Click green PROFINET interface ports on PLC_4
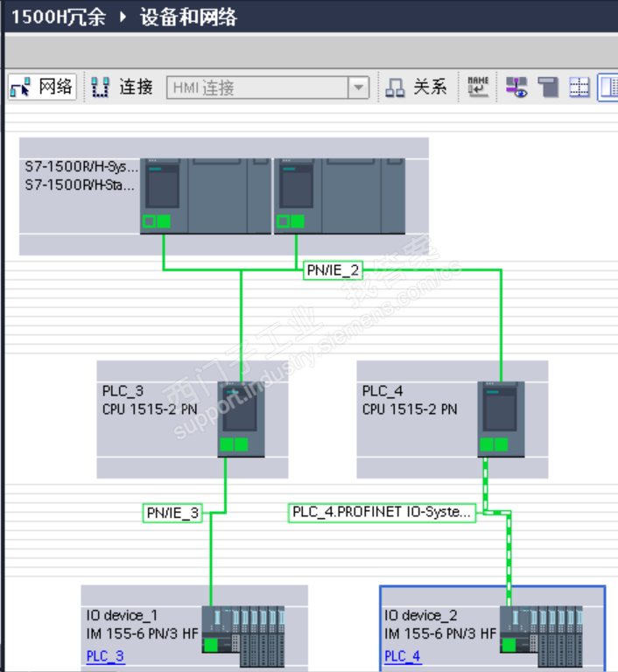 point(494,444)
